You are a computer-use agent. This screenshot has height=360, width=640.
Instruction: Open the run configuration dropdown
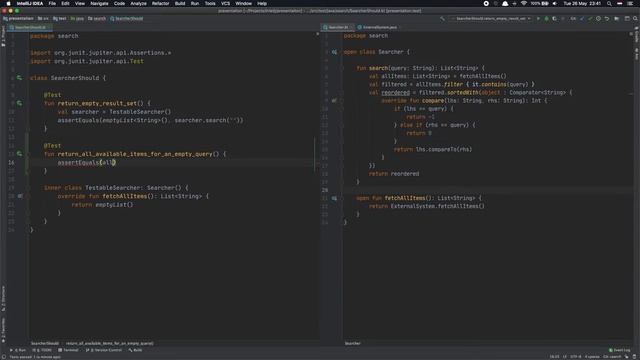click(491, 18)
